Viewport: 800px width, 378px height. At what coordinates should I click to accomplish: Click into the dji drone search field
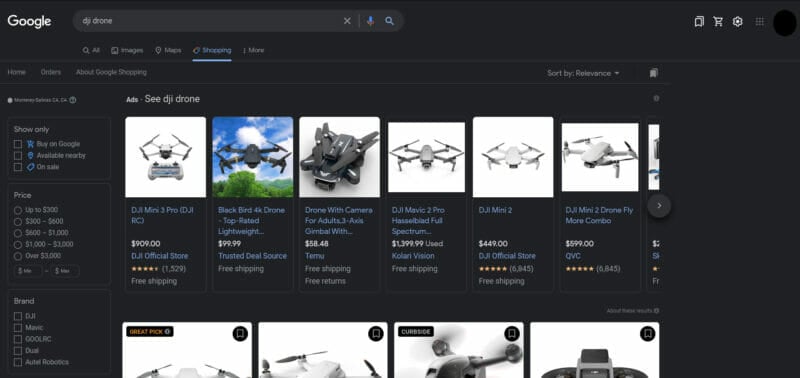[x=209, y=21]
